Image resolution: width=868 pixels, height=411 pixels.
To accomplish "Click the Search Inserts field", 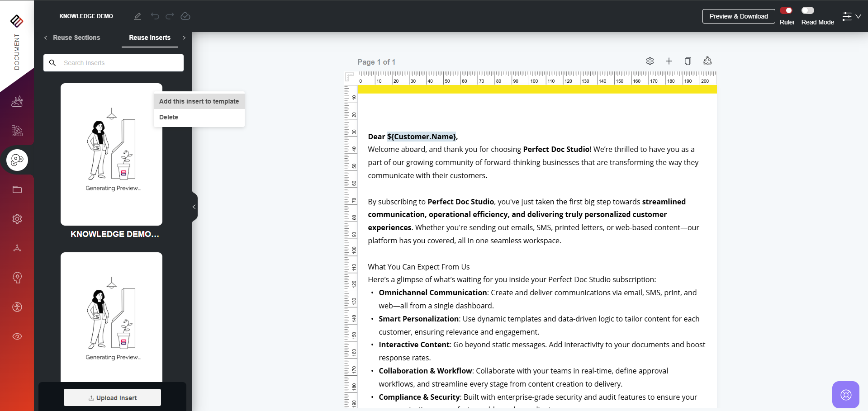I will pyautogui.click(x=120, y=63).
